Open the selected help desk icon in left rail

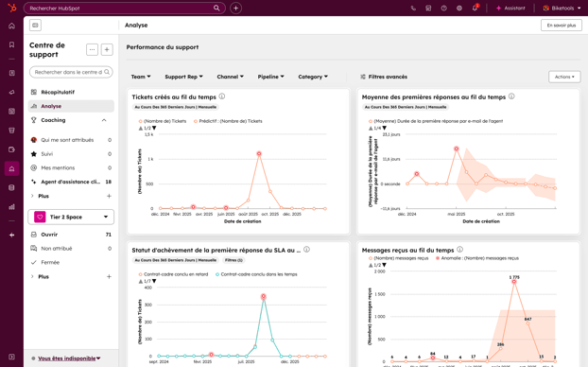click(x=11, y=168)
